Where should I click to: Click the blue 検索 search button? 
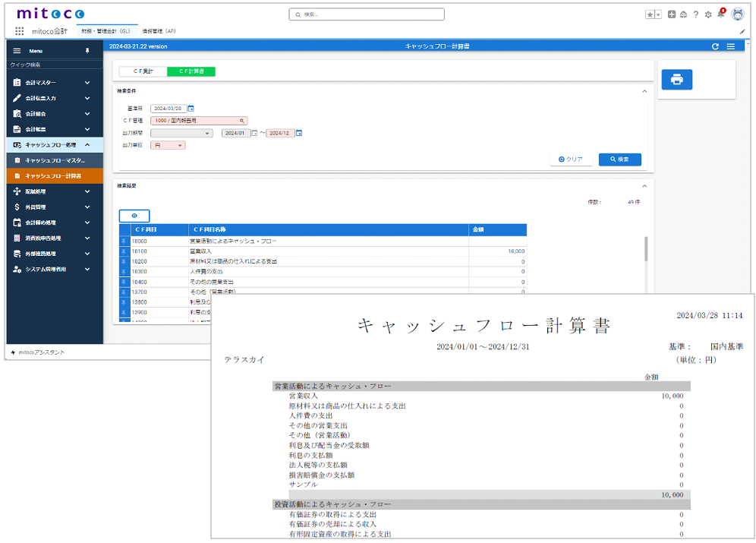pyautogui.click(x=620, y=159)
